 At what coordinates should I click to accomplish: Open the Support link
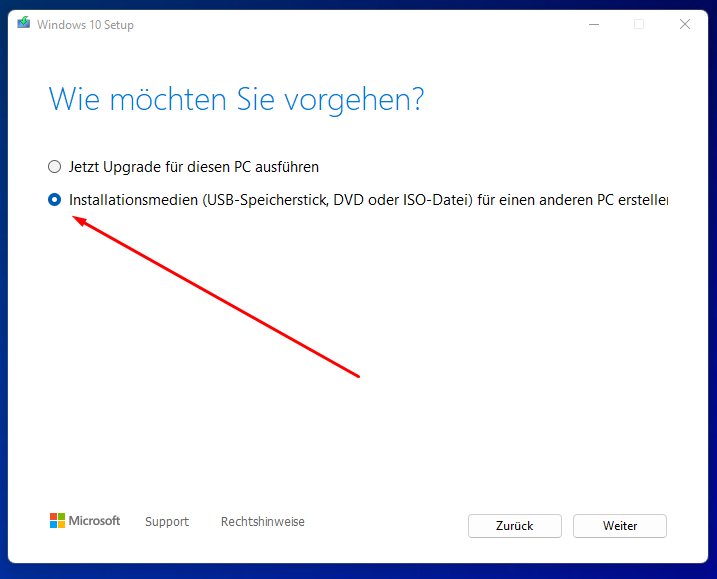(167, 521)
